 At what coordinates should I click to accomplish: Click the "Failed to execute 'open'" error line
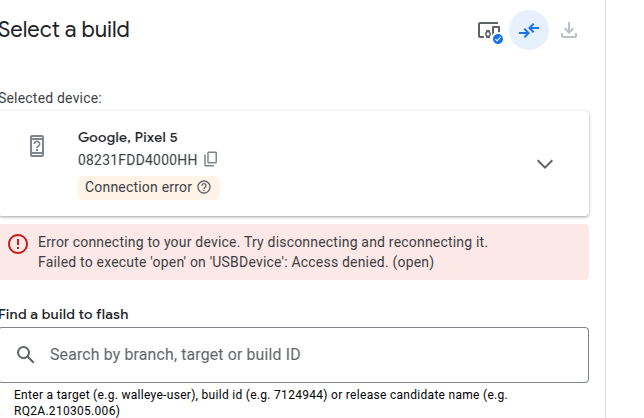[x=235, y=262]
